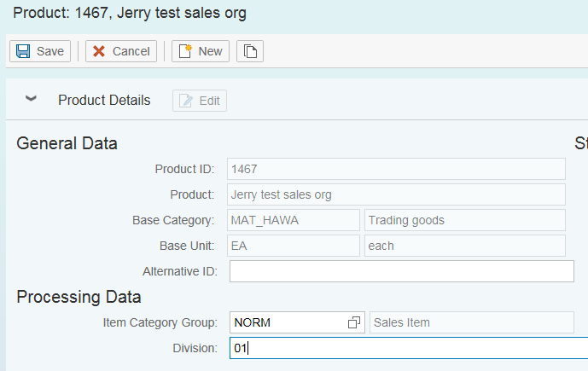Collapse the Product Details section

[31, 99]
